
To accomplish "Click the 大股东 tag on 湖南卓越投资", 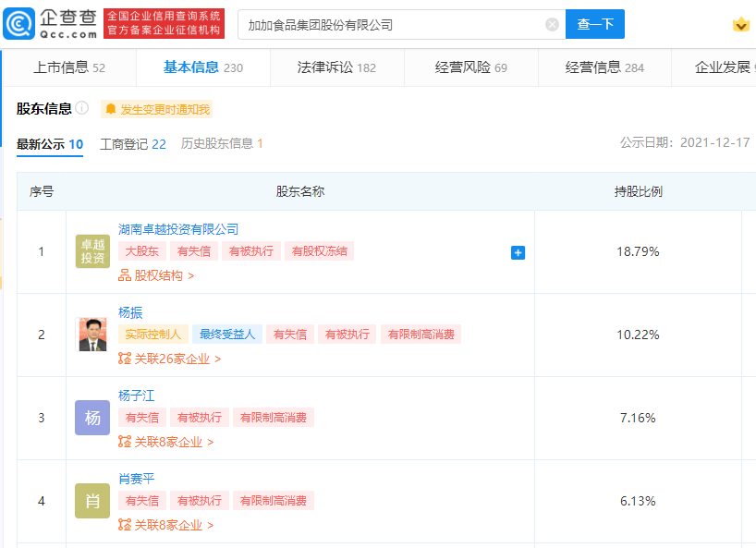I will pos(142,251).
